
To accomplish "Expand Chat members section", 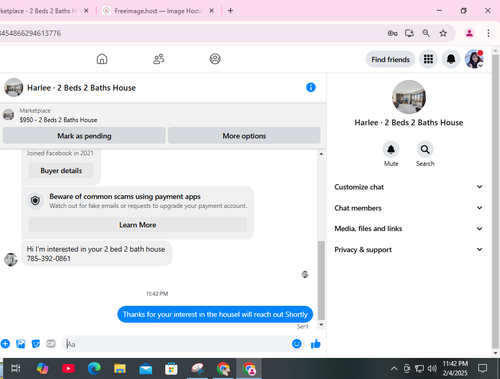I will click(409, 208).
